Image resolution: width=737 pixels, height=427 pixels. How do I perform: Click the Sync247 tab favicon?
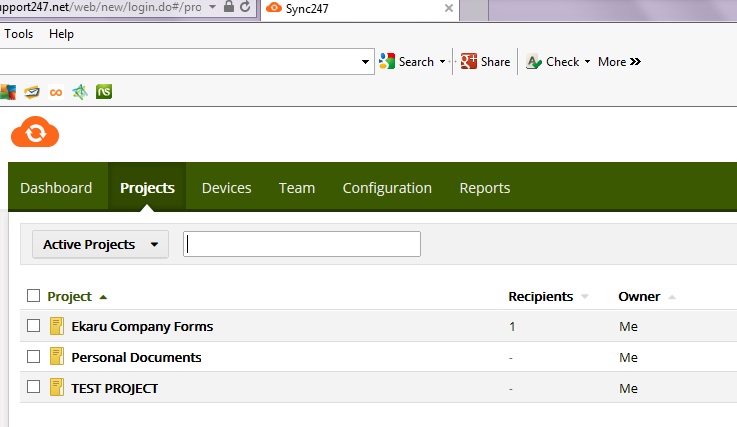click(274, 8)
